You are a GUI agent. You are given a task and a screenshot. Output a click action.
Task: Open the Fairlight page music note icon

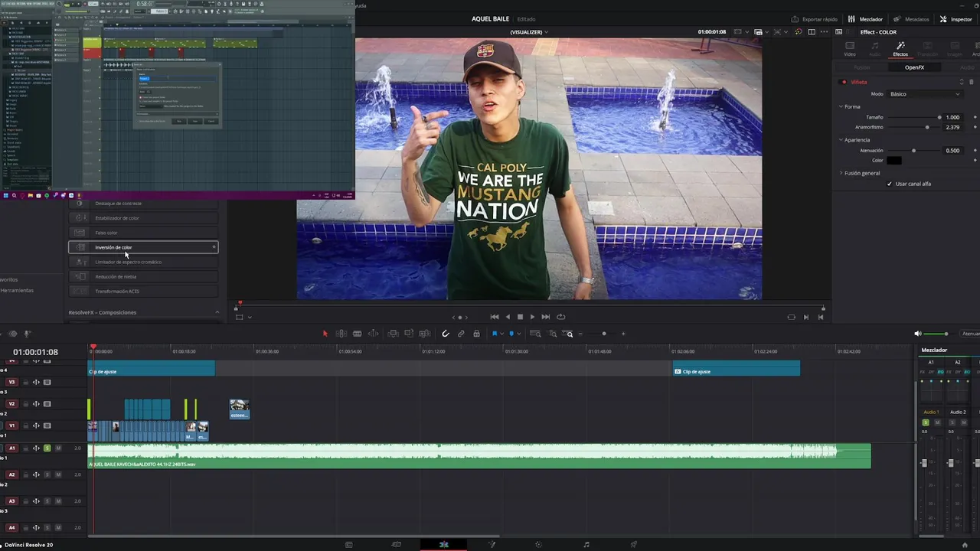coord(586,544)
